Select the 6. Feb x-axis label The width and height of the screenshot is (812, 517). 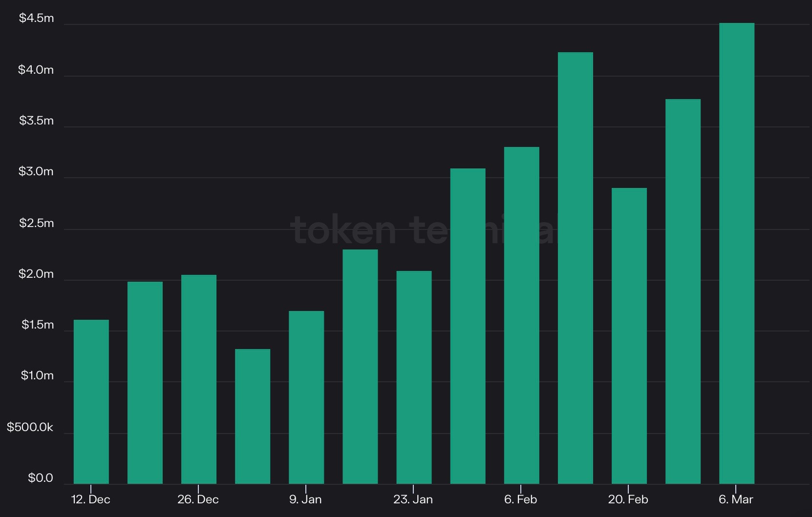[x=520, y=499]
